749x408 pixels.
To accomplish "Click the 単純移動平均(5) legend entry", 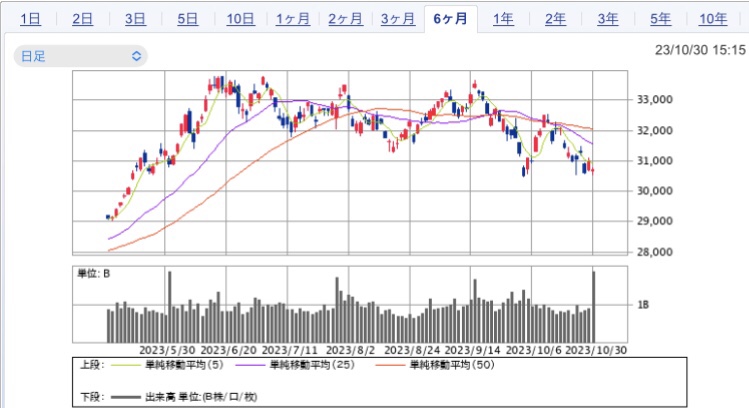I will pos(184,365).
